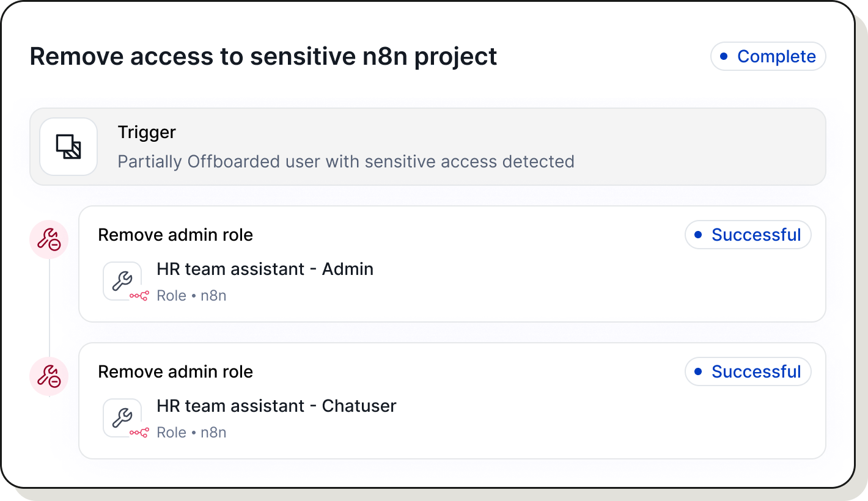
Task: Open the wrench icon for HR team assistant - Admin
Action: 122,280
